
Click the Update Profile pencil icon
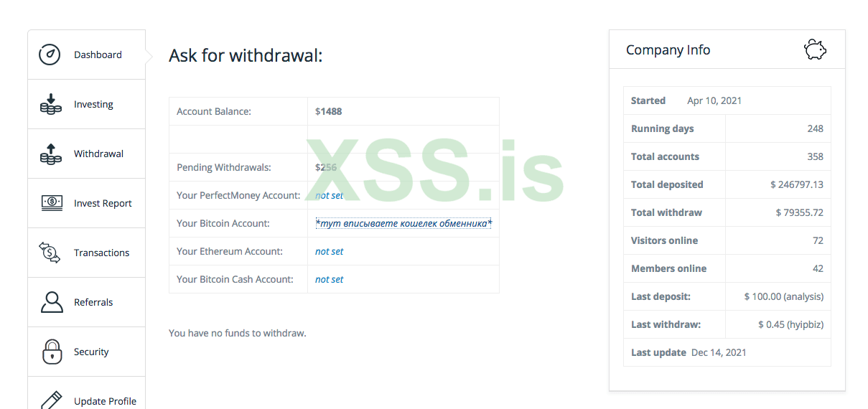51,399
